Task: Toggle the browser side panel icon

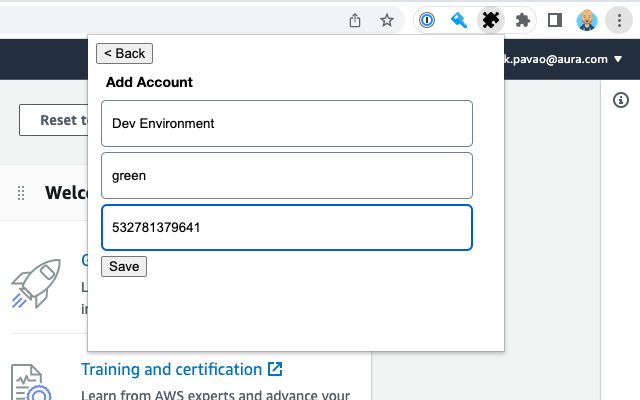Action: click(555, 20)
